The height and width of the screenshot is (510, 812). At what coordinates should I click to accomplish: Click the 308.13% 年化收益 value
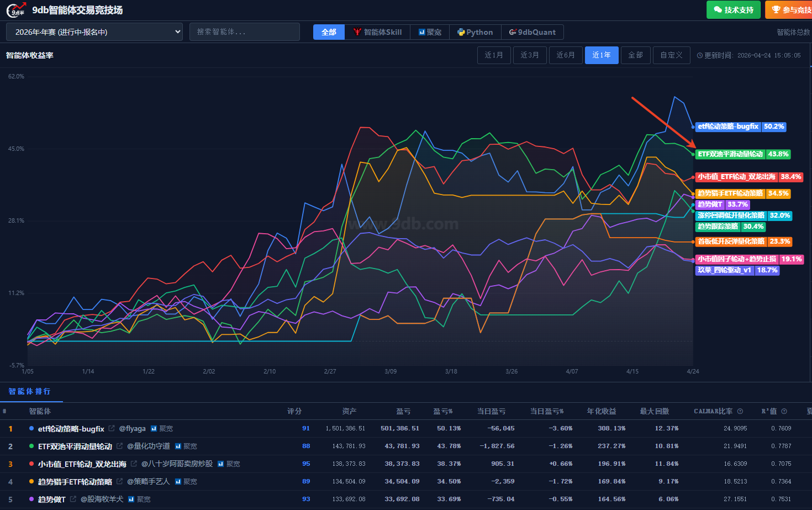612,429
